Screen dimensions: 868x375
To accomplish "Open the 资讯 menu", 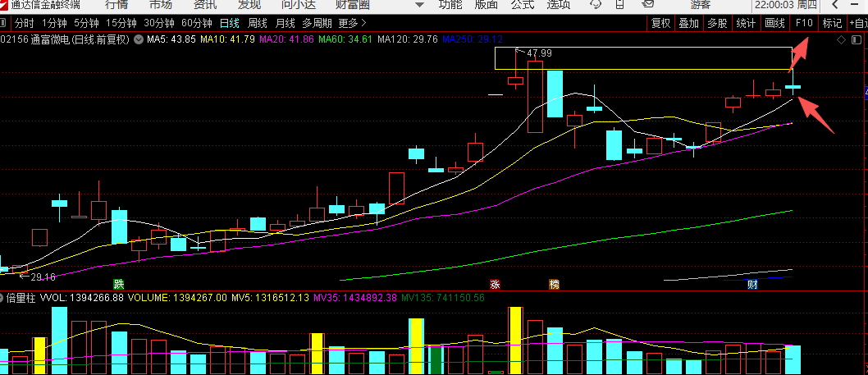I will point(205,4).
